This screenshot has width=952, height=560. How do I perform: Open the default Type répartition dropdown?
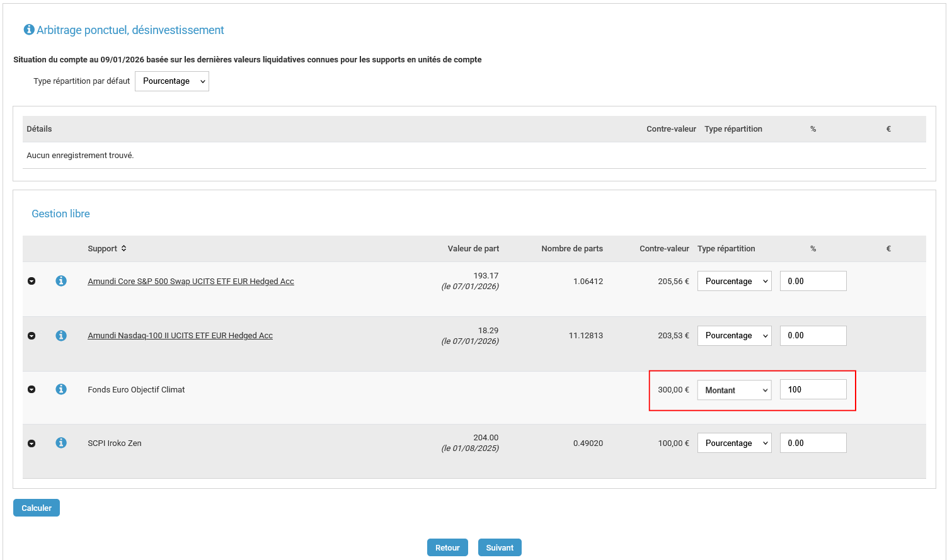[171, 81]
